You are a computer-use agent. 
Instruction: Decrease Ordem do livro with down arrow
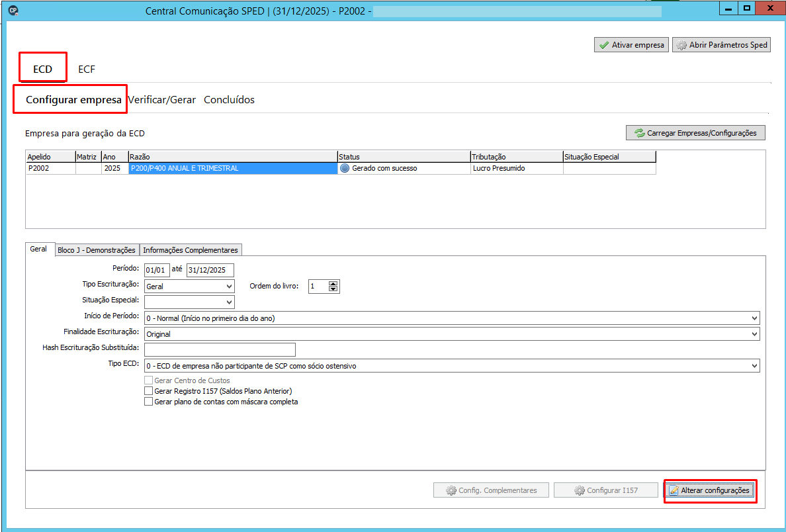tap(333, 289)
